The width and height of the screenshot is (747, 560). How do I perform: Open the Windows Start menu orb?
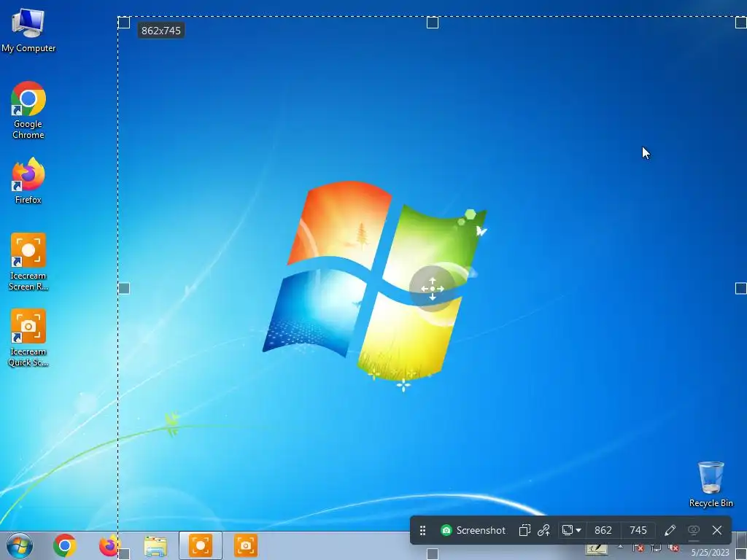[20, 545]
